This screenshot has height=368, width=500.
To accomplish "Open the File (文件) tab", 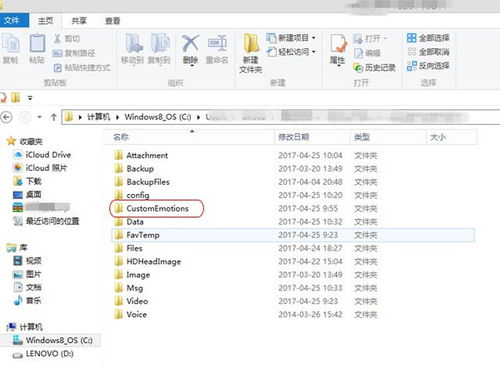I will click(x=14, y=20).
